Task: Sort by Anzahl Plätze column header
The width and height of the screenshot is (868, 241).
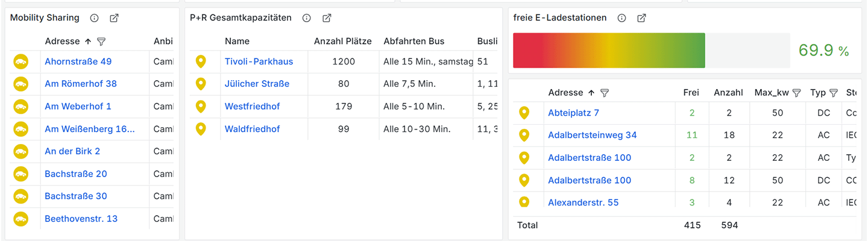Action: point(344,42)
